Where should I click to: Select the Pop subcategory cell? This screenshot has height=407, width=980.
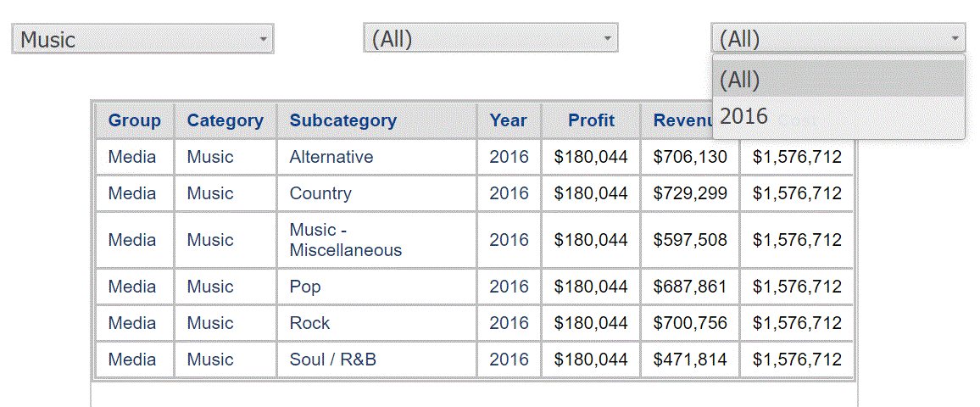(x=377, y=287)
